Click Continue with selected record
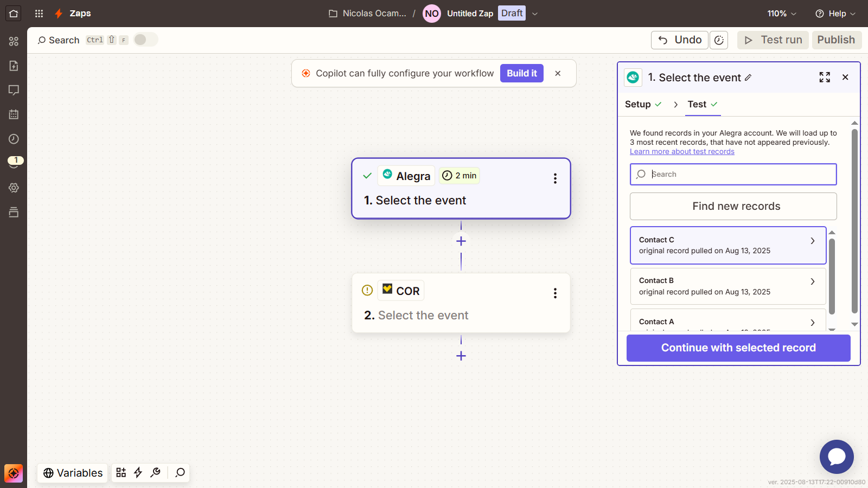Image resolution: width=868 pixels, height=488 pixels. [738, 348]
